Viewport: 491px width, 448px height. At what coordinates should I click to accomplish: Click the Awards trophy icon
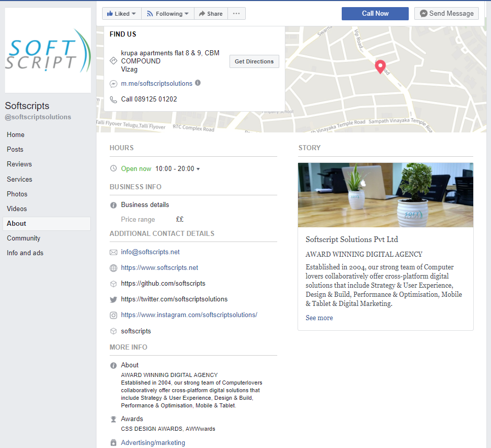(113, 419)
